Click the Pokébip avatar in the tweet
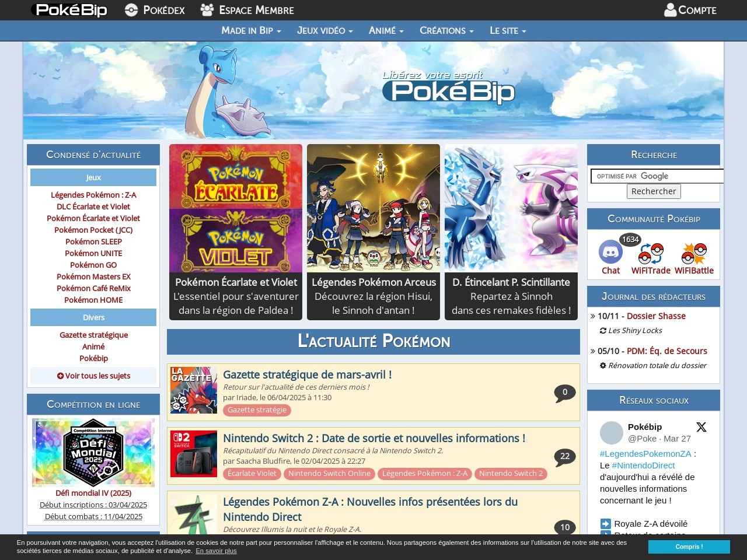 612,433
